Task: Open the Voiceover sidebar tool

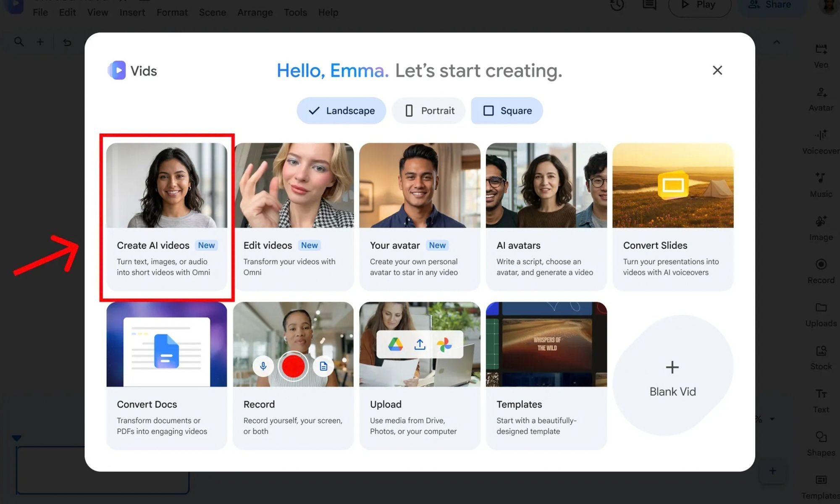Action: pyautogui.click(x=821, y=142)
